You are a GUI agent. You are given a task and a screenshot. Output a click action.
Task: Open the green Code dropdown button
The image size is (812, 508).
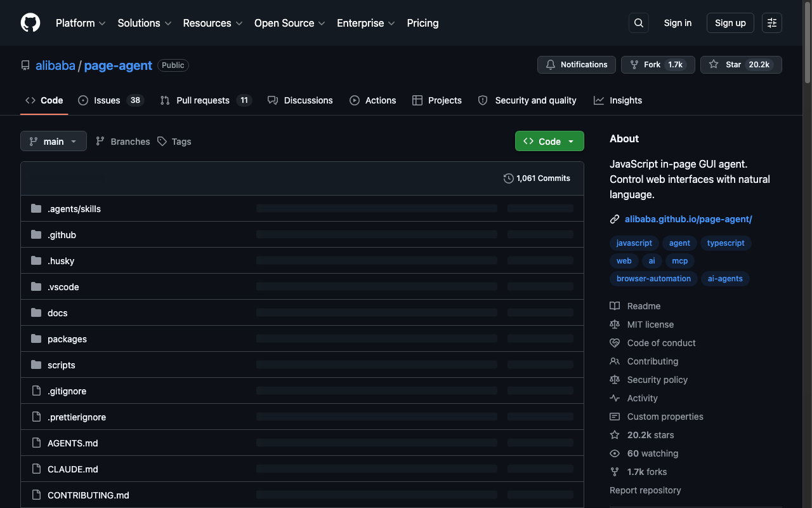click(x=549, y=141)
